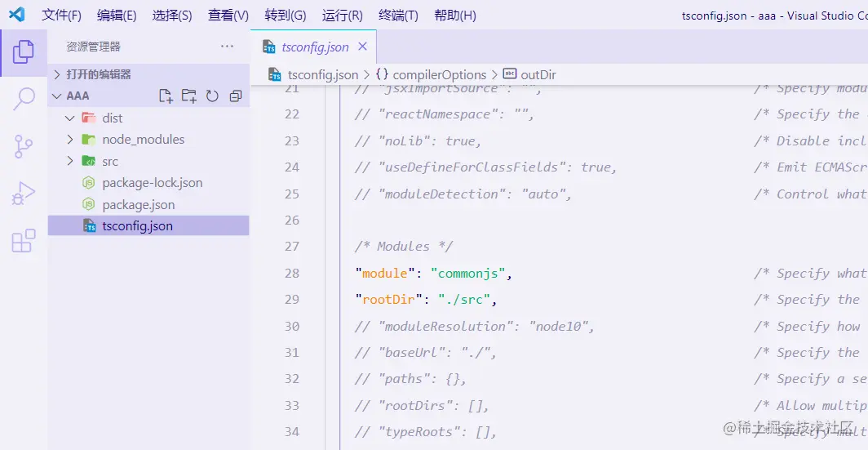Click the dist folder icon
Viewport: 868px width, 450px height.
click(x=88, y=118)
